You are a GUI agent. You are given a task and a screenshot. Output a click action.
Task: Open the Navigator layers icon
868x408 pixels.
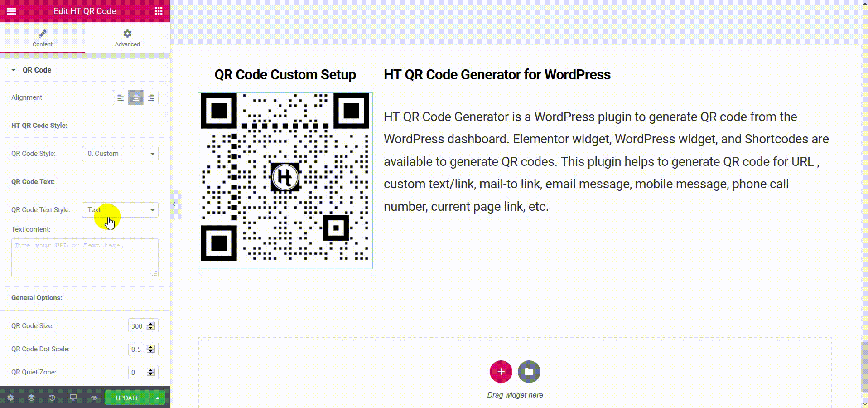31,398
